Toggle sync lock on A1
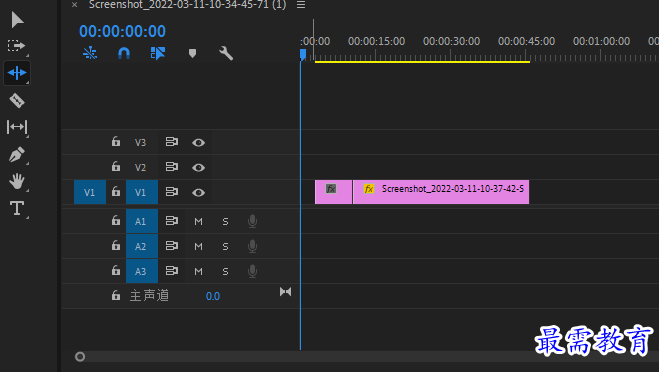Screen dimensions: 659x372 coord(171,220)
